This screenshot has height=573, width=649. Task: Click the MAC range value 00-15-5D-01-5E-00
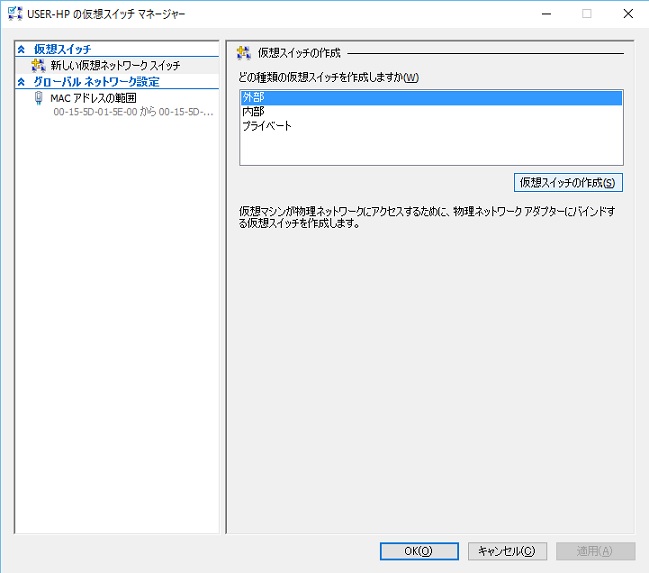[x=95, y=112]
